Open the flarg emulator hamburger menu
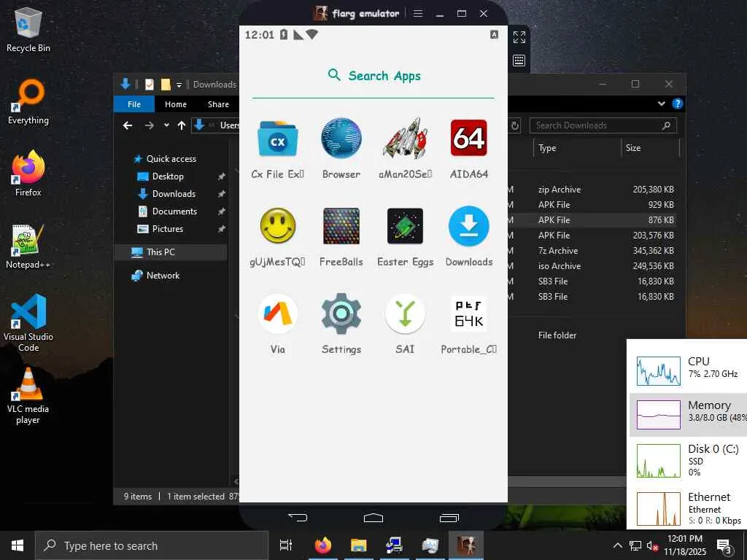This screenshot has width=747, height=560. [418, 13]
